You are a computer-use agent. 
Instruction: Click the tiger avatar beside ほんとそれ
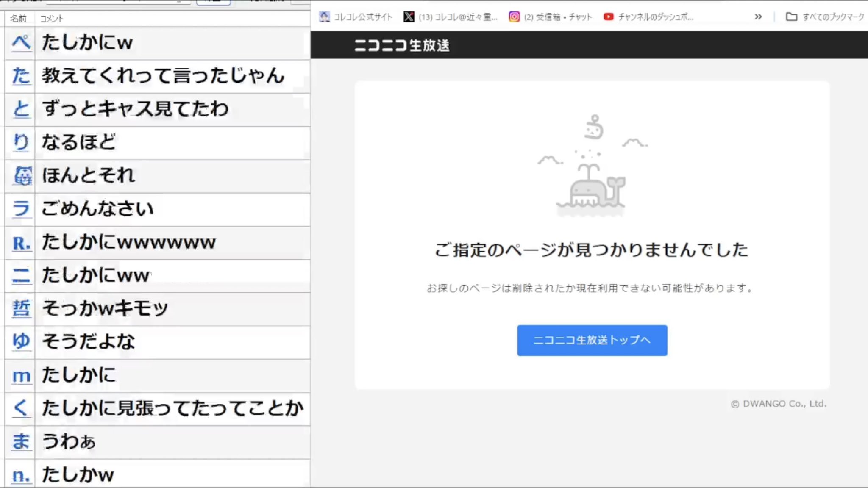click(x=22, y=176)
